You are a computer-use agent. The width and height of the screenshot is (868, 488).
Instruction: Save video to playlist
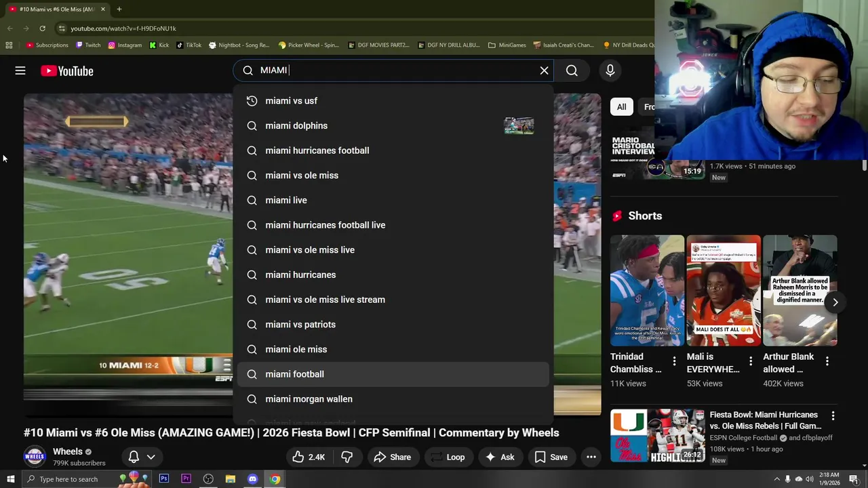click(x=551, y=457)
